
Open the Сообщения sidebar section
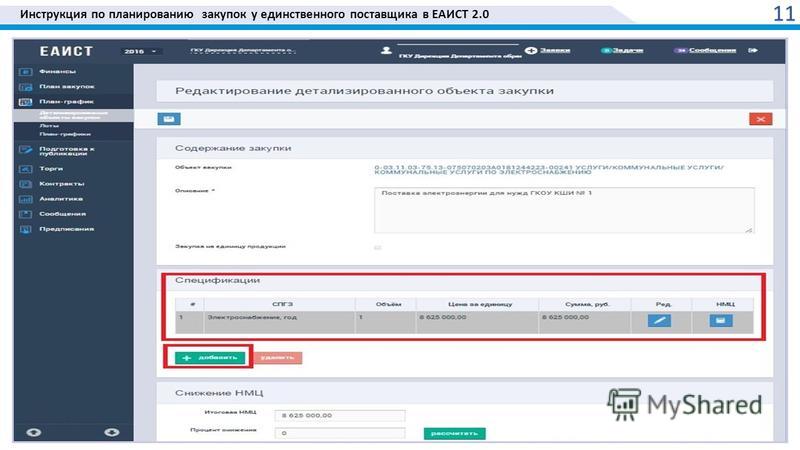click(62, 214)
